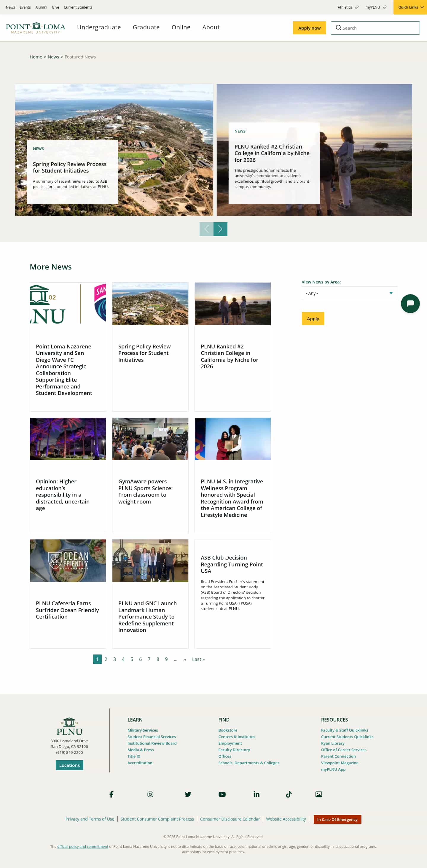Open the About menu

point(211,27)
